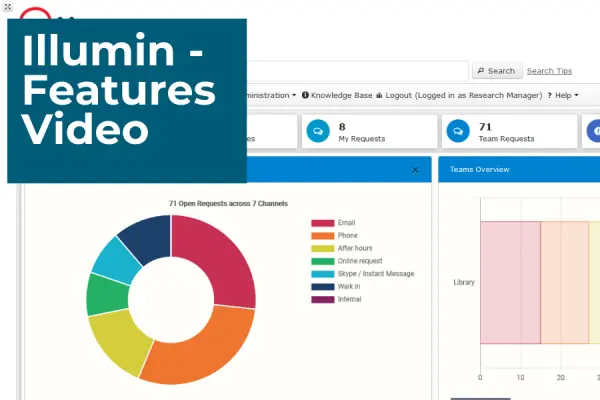Click the Team Requests chat icon
Viewport: 600px width, 400px height.
458,131
